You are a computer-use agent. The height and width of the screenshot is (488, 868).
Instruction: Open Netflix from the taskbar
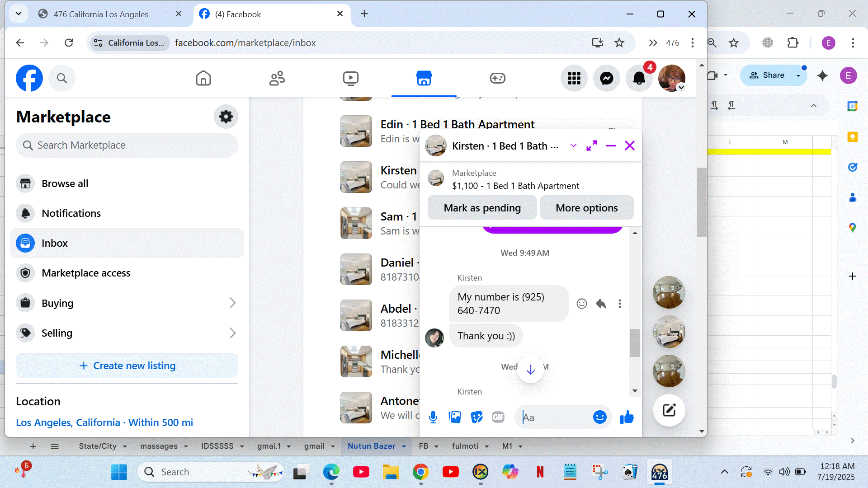(x=540, y=472)
